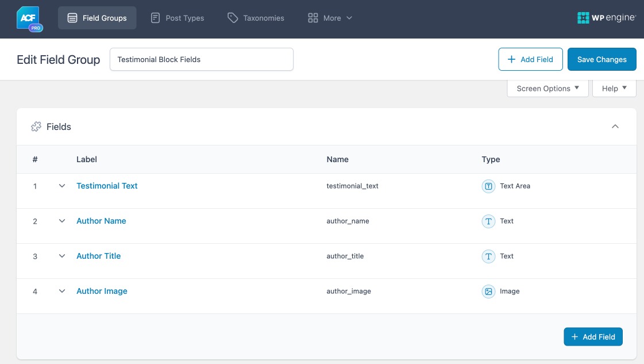Expand the Author Title field row
Screen dimensions: 644x364
pos(62,256)
